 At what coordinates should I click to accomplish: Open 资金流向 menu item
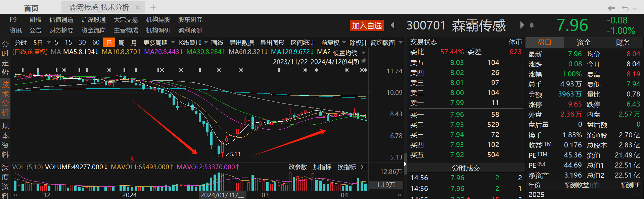pos(94,30)
